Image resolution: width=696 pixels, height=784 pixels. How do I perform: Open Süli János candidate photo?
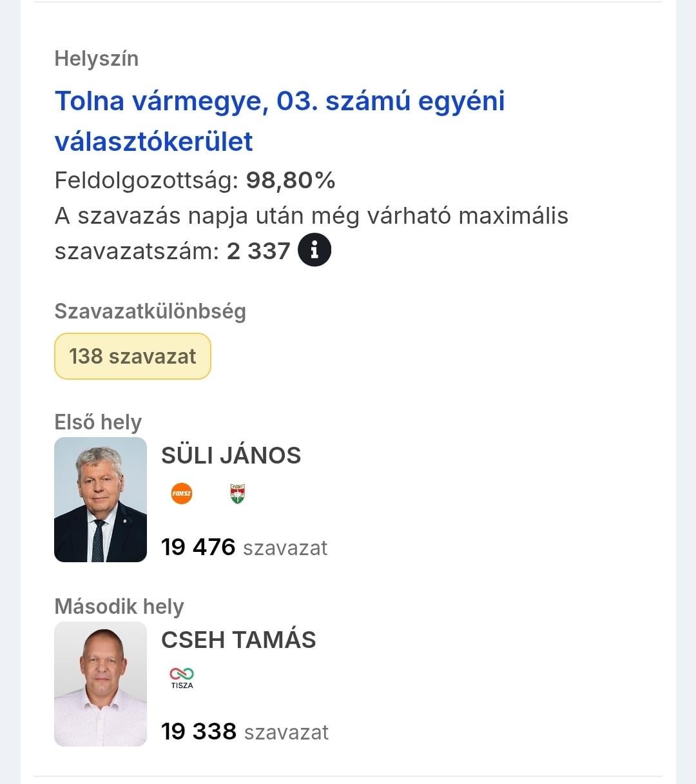(x=101, y=500)
